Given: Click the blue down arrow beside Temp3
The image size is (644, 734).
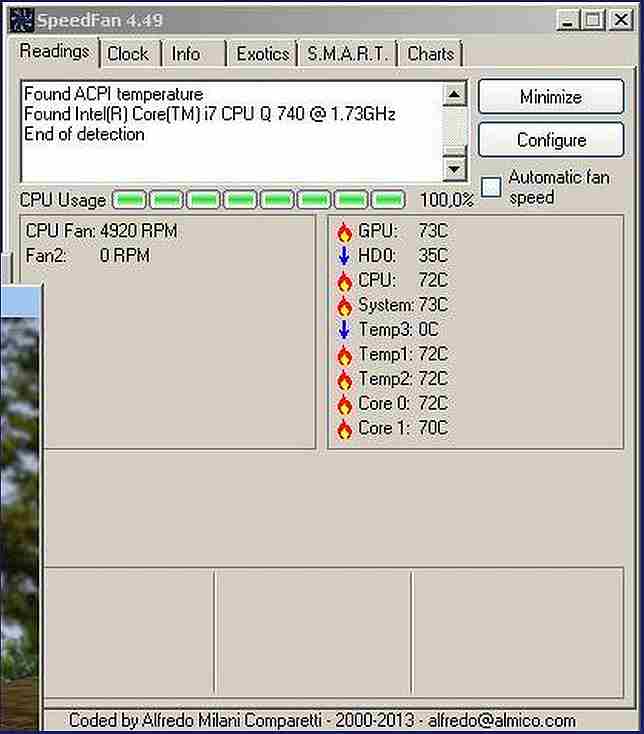Looking at the screenshot, I should point(344,330).
